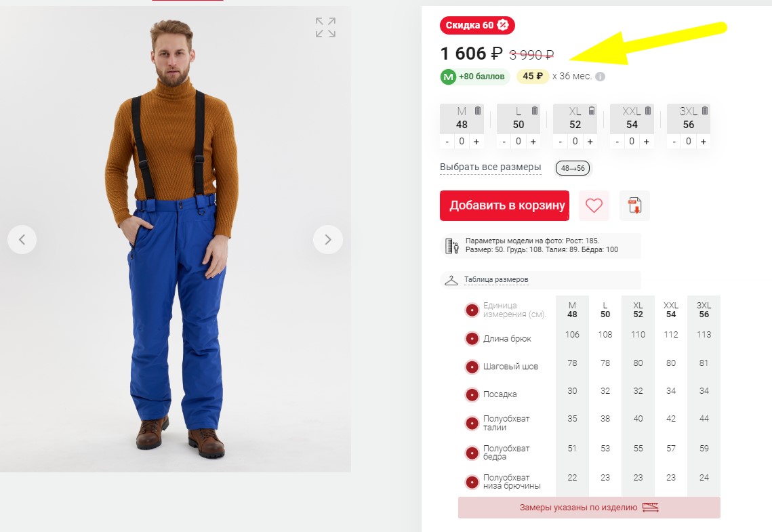Click installment info icon near 36 мес.
This screenshot has height=532, width=772.
pos(600,77)
